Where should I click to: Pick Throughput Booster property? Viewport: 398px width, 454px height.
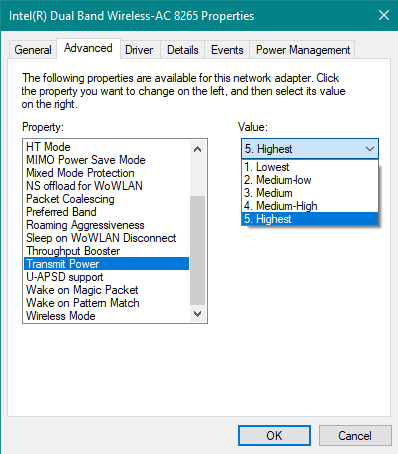point(106,251)
